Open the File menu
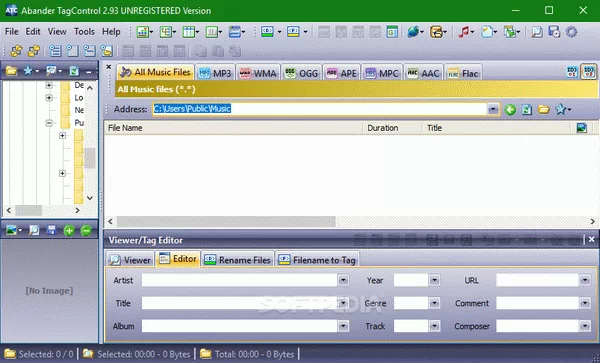Image resolution: width=600 pixels, height=363 pixels. point(11,32)
